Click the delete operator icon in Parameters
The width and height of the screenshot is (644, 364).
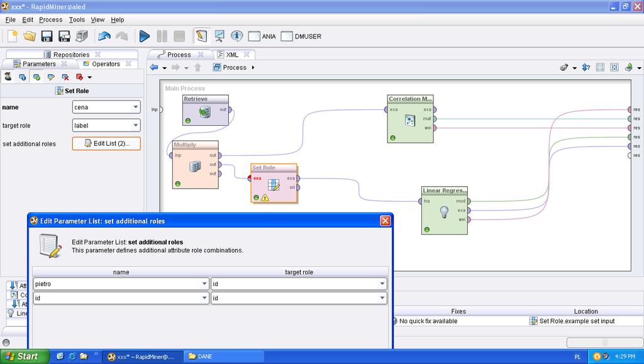(x=65, y=77)
